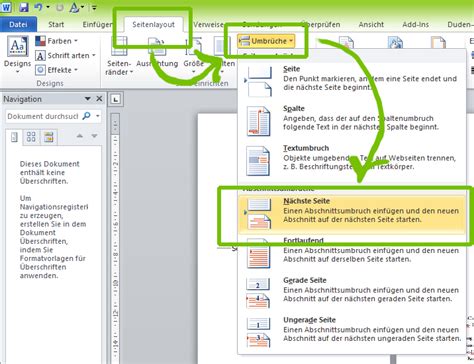Click the Word application icon in title bar
This screenshot has height=364, width=474.
[7, 7]
